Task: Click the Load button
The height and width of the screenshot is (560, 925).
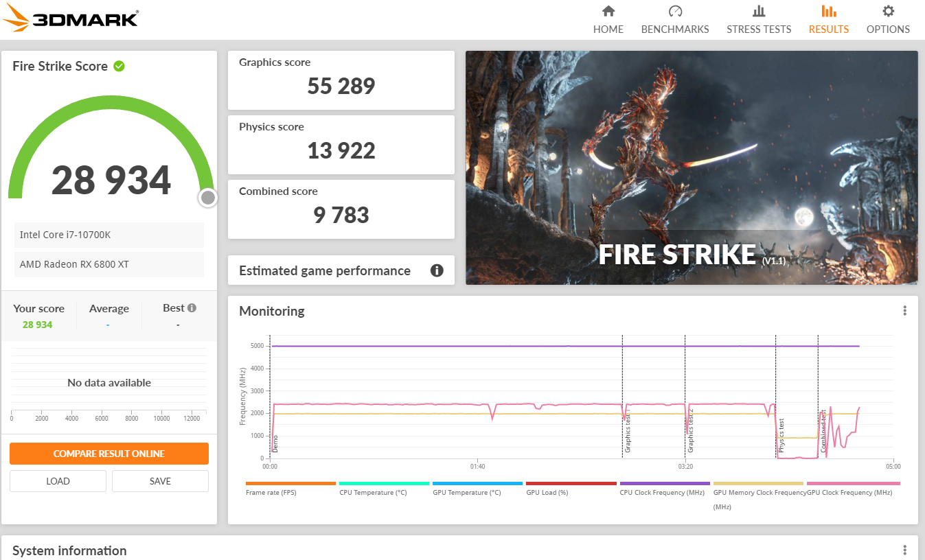Action: (58, 481)
